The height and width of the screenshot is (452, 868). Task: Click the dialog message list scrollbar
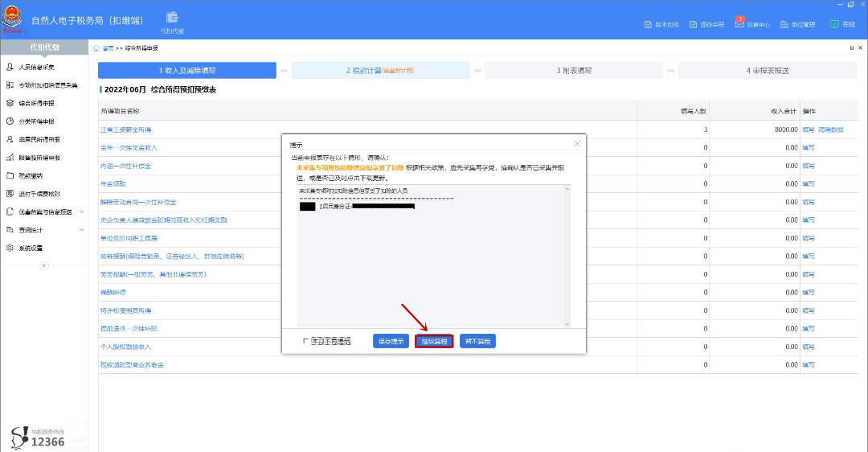[x=568, y=256]
